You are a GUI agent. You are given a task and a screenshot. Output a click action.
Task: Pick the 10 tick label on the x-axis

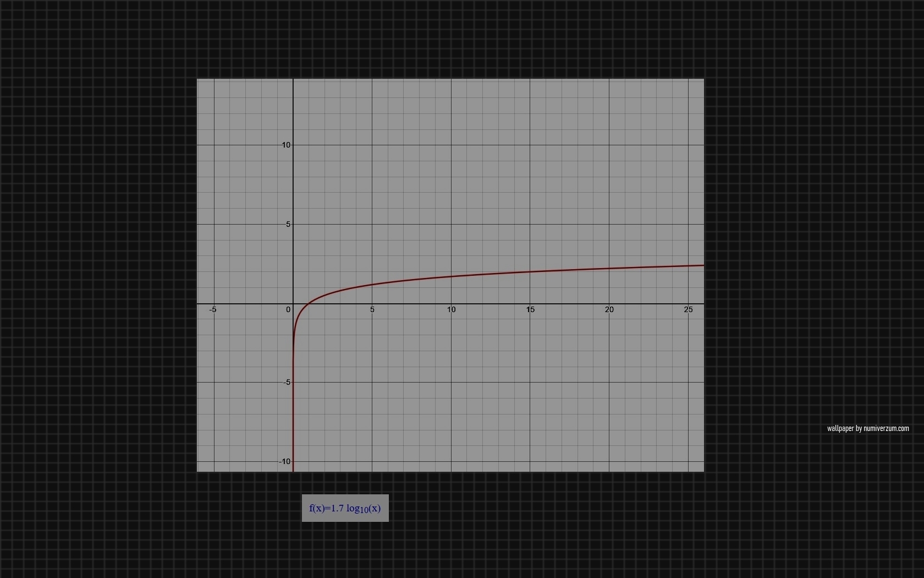[451, 310]
